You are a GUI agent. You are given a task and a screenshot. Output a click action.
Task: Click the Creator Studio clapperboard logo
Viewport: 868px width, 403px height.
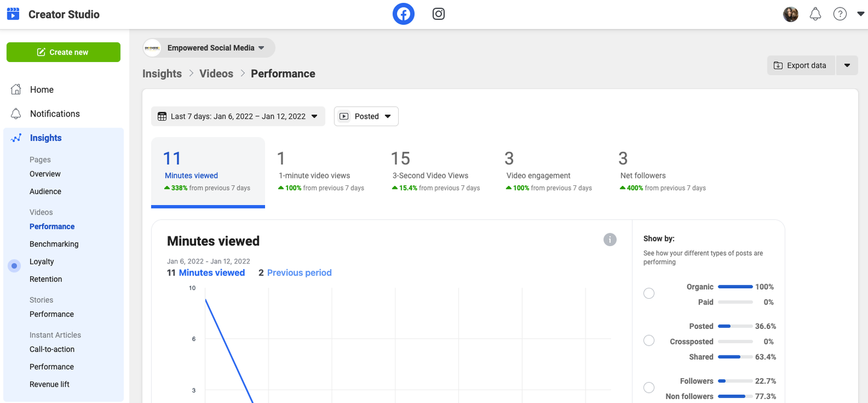click(13, 14)
